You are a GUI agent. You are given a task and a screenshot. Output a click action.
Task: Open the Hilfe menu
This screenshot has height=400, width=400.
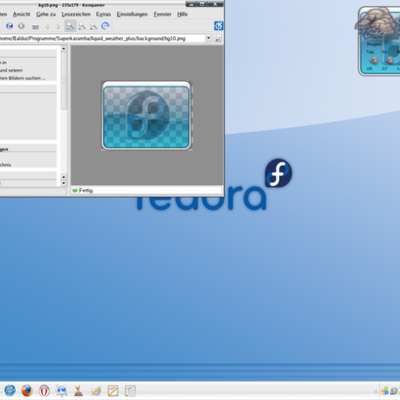182,14
